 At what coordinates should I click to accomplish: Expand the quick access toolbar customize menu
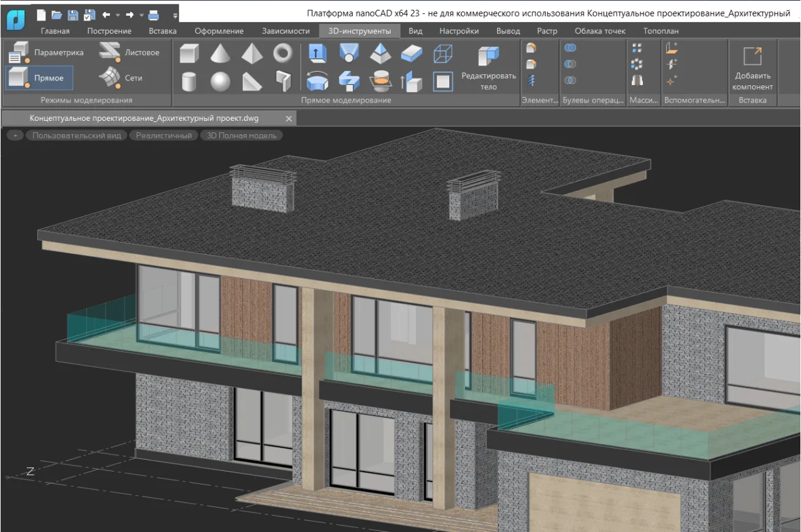(175, 15)
